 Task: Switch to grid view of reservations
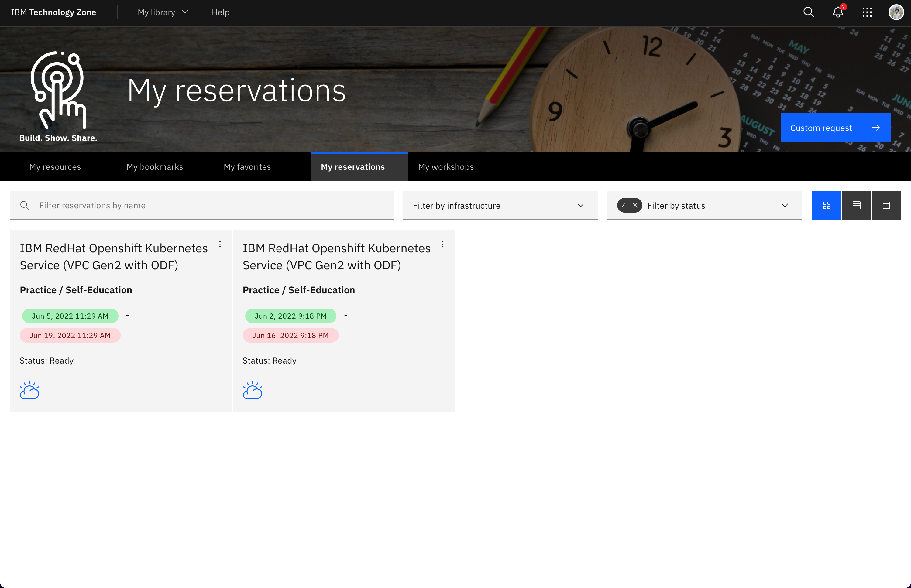coord(827,205)
